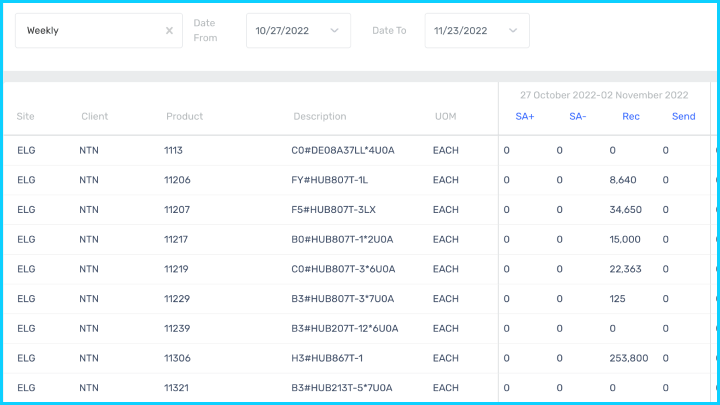Viewport: 720px width, 405px height.
Task: Click the Description column header
Action: coord(320,117)
